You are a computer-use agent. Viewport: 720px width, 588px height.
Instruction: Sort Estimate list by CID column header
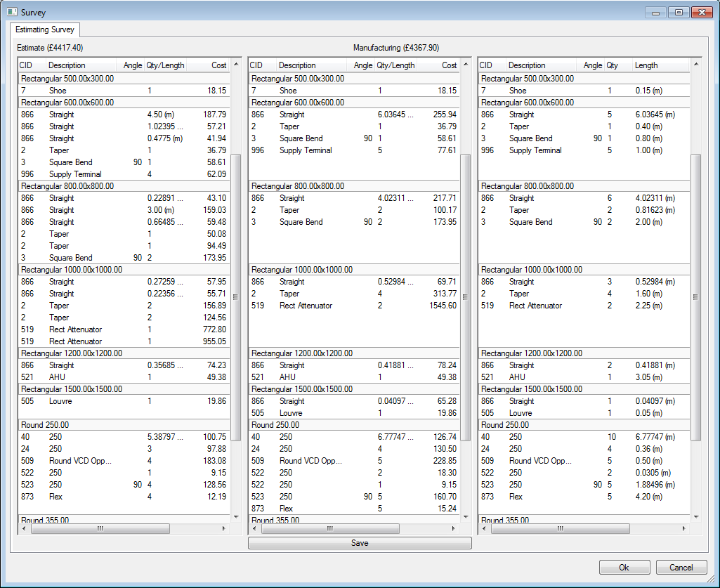[x=32, y=65]
